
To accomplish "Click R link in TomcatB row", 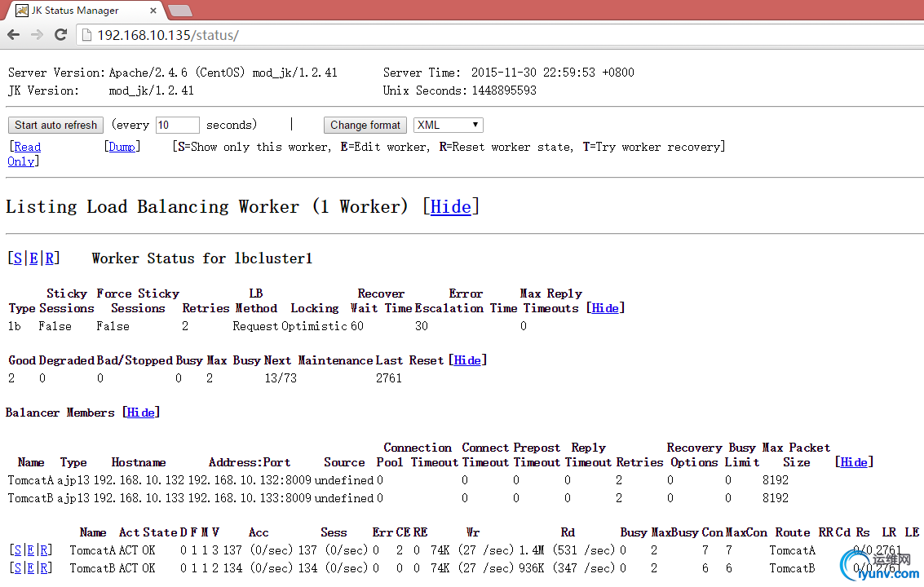I will click(x=44, y=568).
